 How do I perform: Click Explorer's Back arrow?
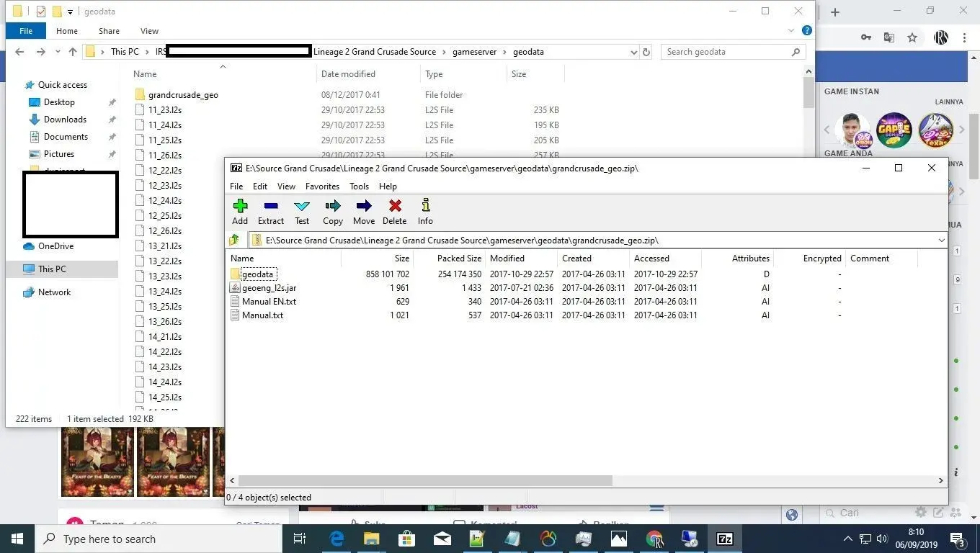[19, 52]
